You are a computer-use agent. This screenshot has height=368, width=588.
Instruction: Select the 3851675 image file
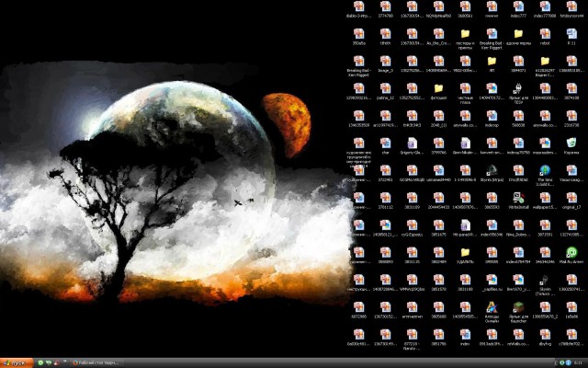[x=438, y=224]
